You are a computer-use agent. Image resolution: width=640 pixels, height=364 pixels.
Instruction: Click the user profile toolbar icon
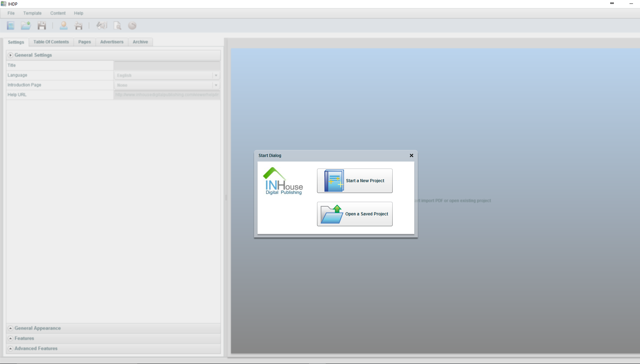click(x=64, y=26)
